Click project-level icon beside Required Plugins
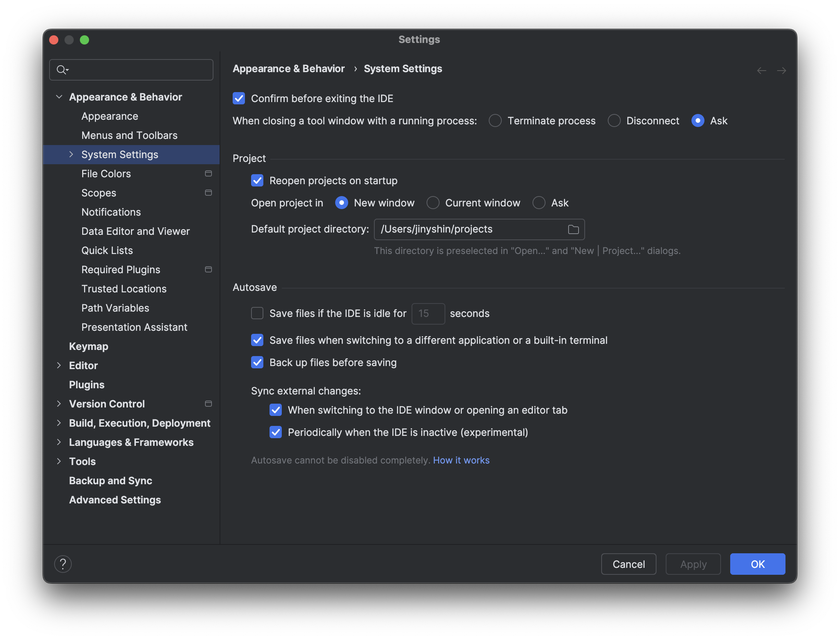This screenshot has height=640, width=840. click(208, 270)
